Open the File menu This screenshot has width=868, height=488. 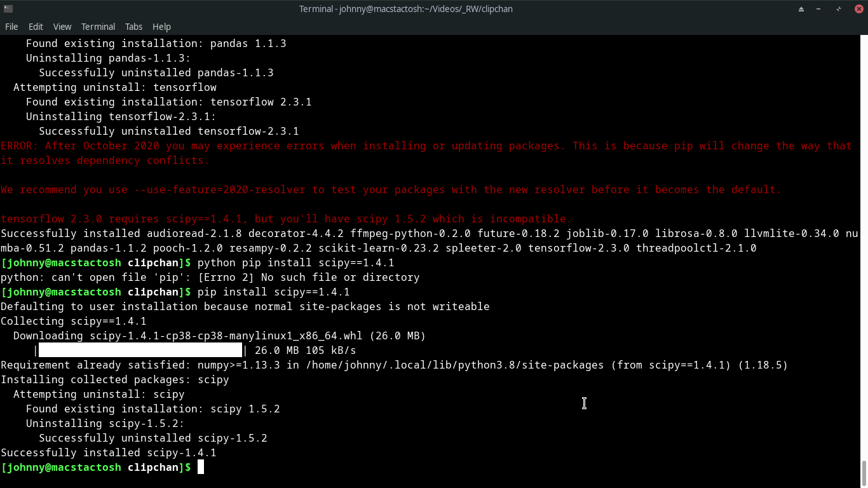point(11,27)
